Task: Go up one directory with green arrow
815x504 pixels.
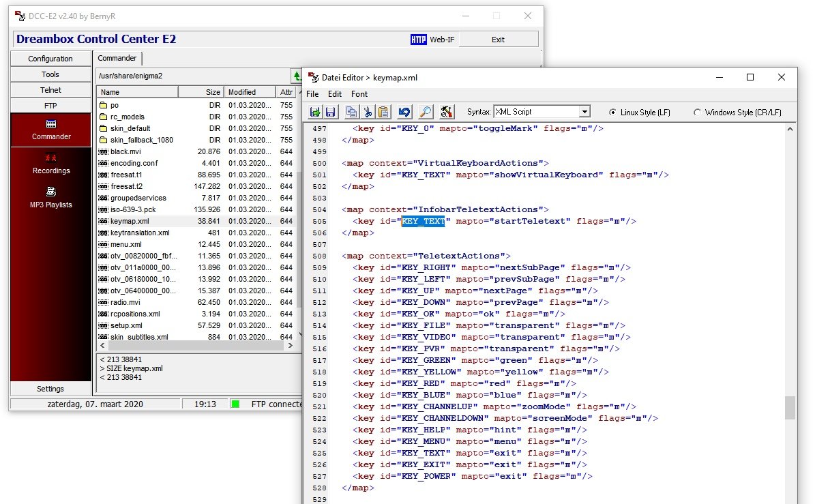Action: click(297, 76)
